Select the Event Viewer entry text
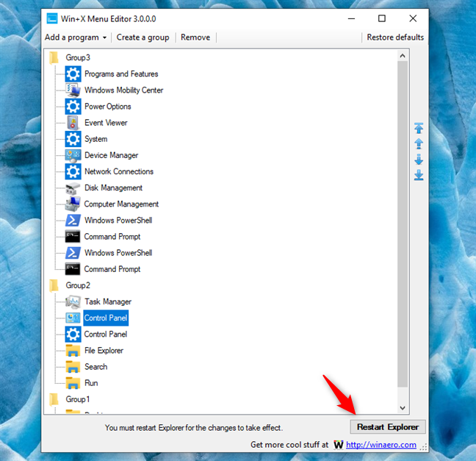This screenshot has height=461, width=476. [x=106, y=123]
